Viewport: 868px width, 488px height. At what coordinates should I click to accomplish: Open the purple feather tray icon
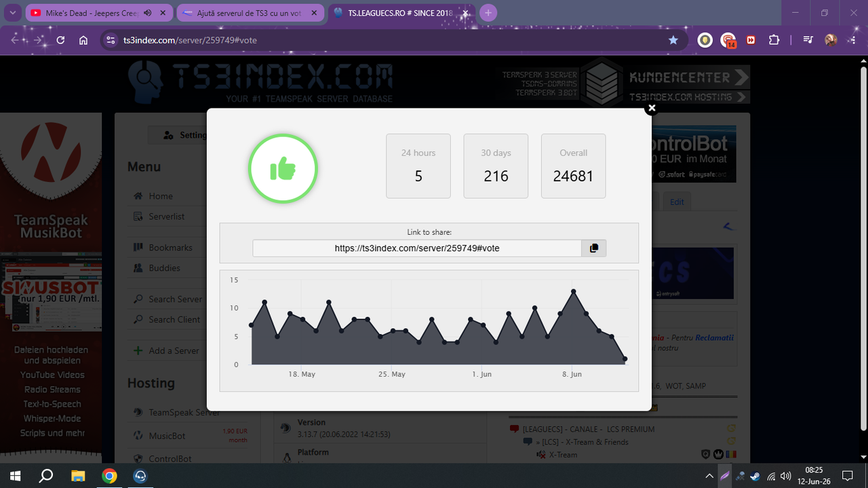point(725,476)
